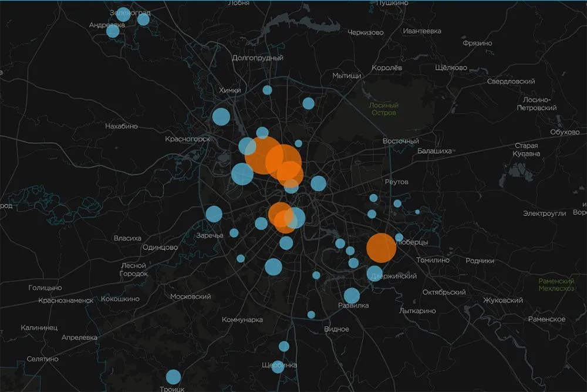Select the Ивантеевка label
Image resolution: width=587 pixels, height=392 pixels.
tap(422, 31)
